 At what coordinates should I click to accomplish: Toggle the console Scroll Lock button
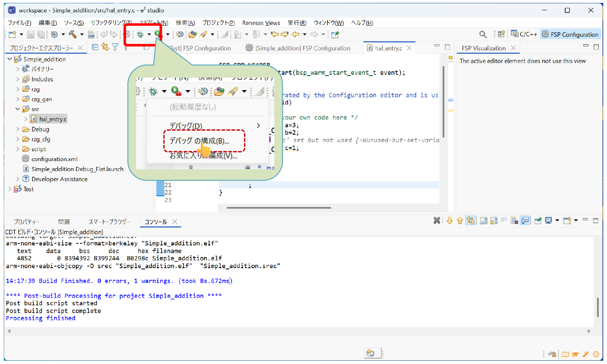click(x=494, y=221)
